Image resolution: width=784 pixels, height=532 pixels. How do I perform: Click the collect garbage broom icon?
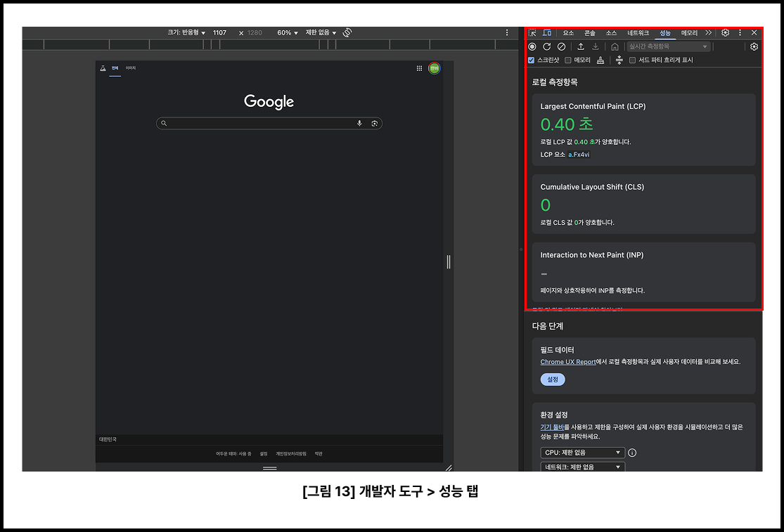coord(600,60)
